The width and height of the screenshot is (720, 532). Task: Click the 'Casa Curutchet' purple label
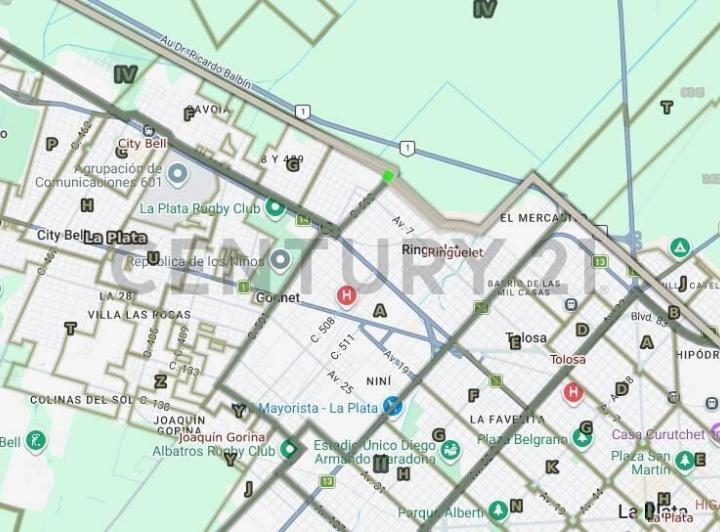[658, 434]
